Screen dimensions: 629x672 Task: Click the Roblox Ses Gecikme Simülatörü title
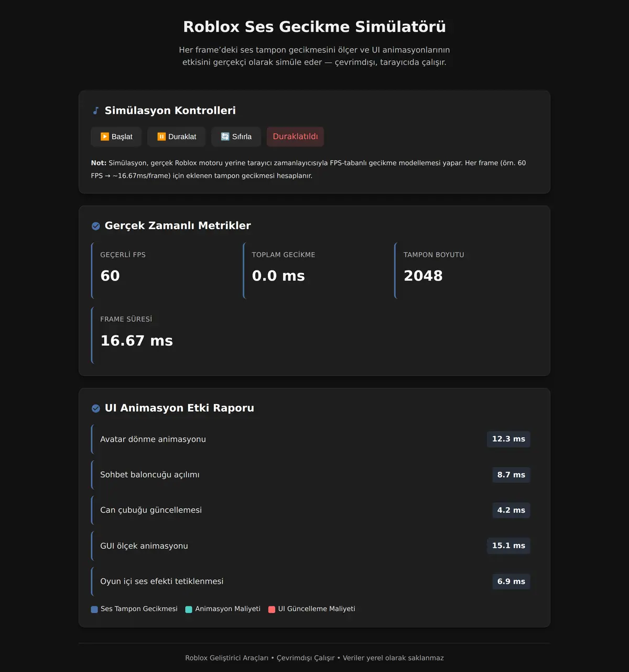click(x=314, y=27)
